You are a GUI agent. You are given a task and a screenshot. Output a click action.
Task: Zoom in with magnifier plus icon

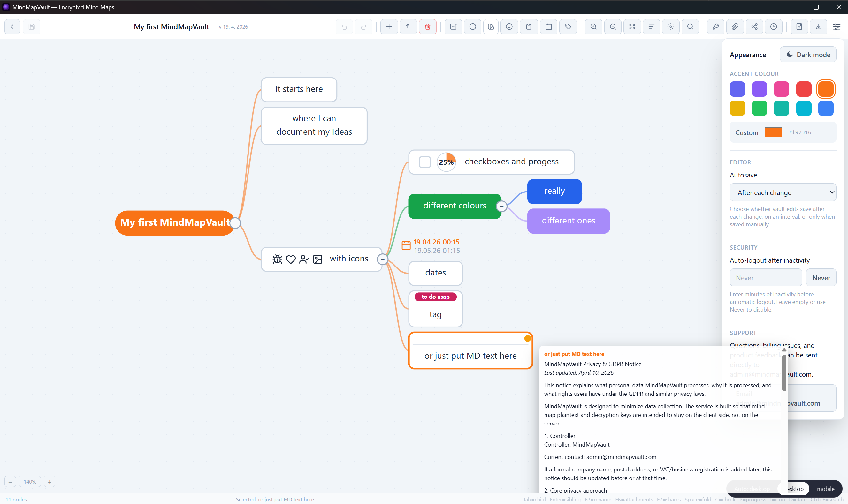(593, 26)
